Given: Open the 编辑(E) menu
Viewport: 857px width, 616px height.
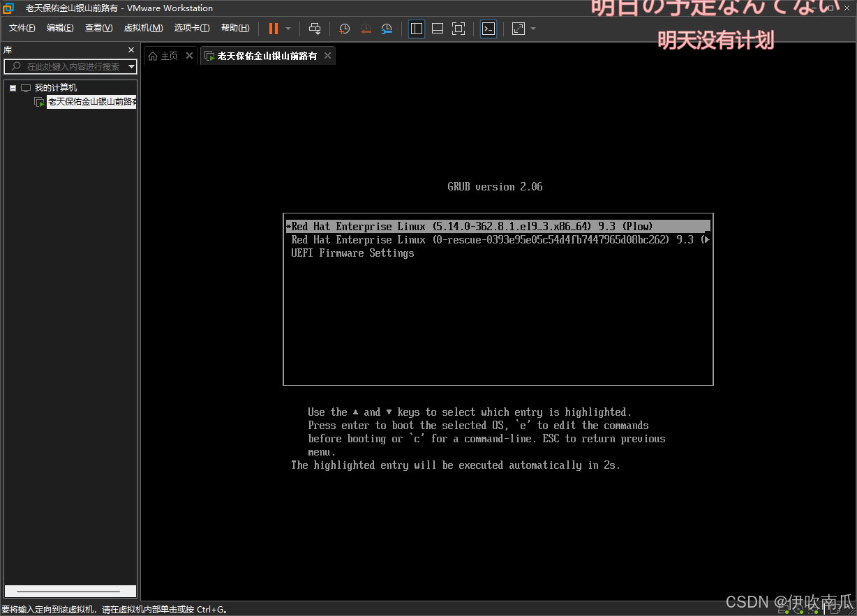Looking at the screenshot, I should [x=60, y=28].
